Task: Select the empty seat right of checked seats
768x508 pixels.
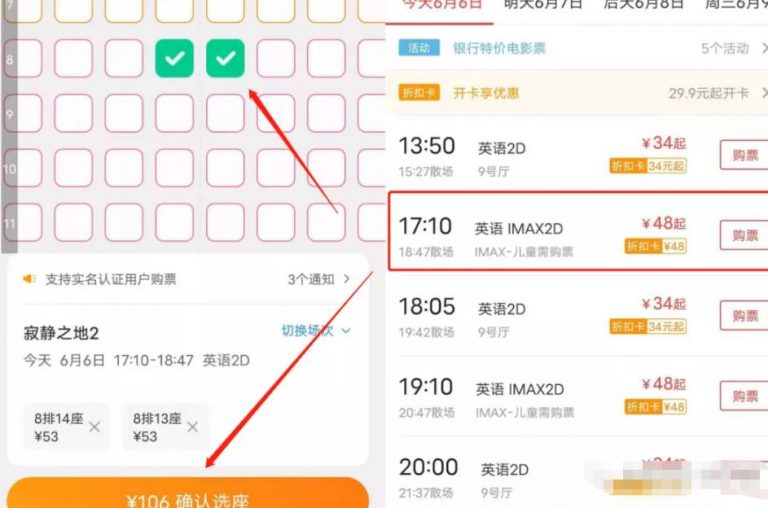Action: tap(276, 58)
